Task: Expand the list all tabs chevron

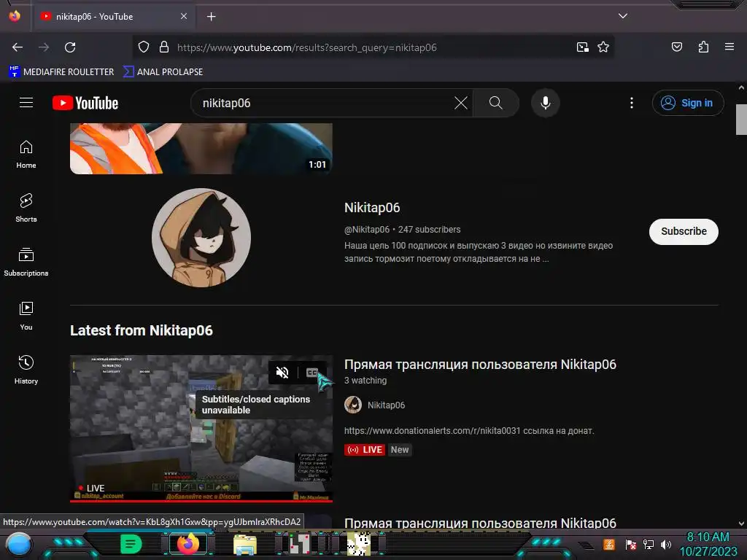Action: (x=623, y=16)
